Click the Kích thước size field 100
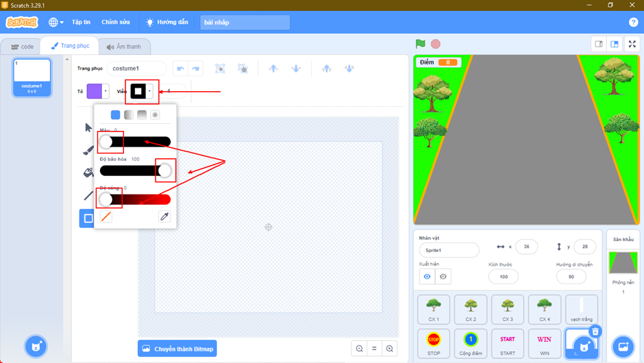 click(x=504, y=277)
